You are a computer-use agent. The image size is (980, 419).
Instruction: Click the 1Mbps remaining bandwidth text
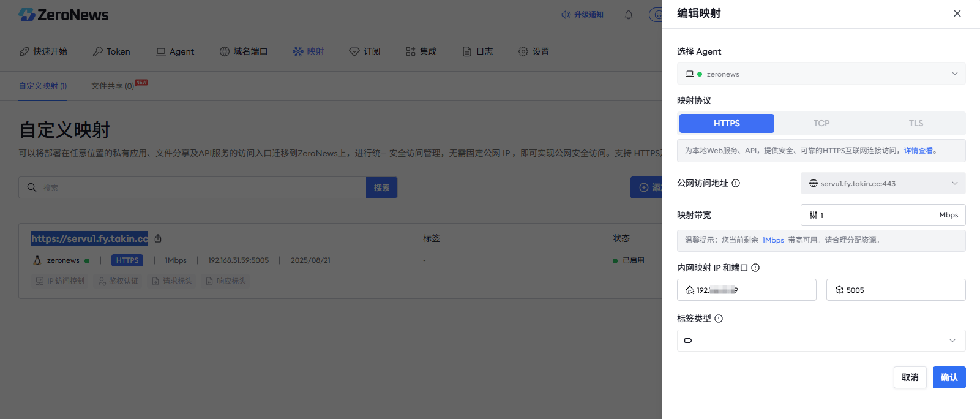click(773, 240)
